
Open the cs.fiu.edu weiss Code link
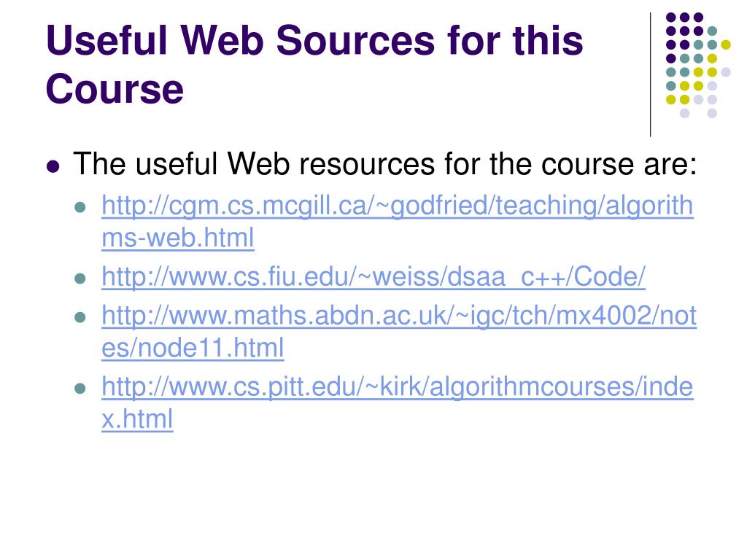tap(373, 277)
